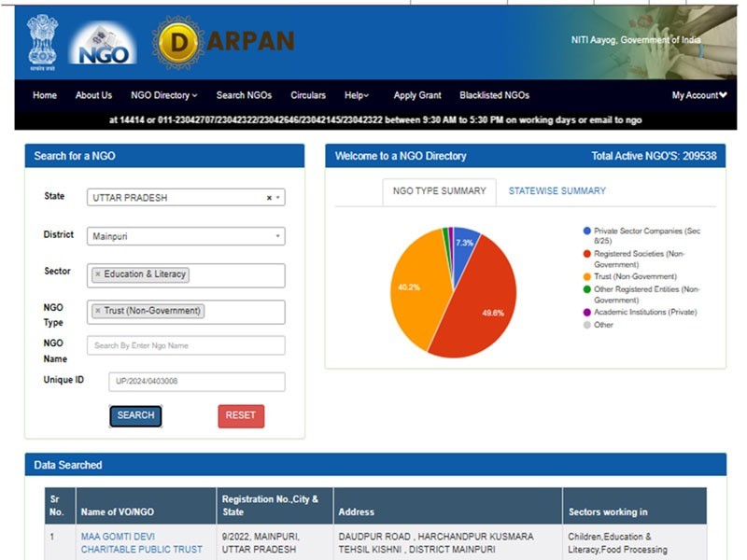Open the Apply Grant page
747x560 pixels.
pos(417,95)
